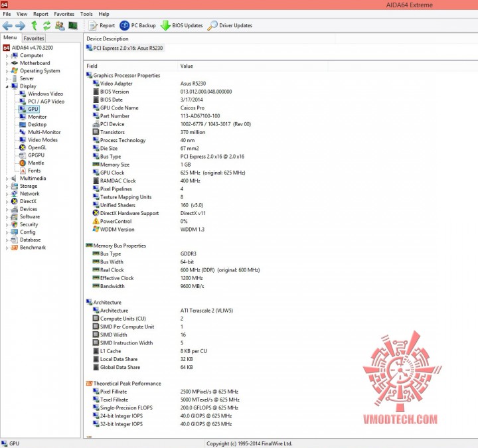Select the GPU Code Name row

[x=149, y=108]
